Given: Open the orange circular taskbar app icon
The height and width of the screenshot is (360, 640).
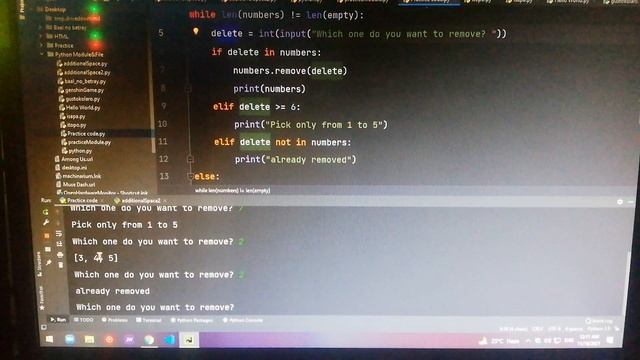Looking at the screenshot, I should [109, 340].
